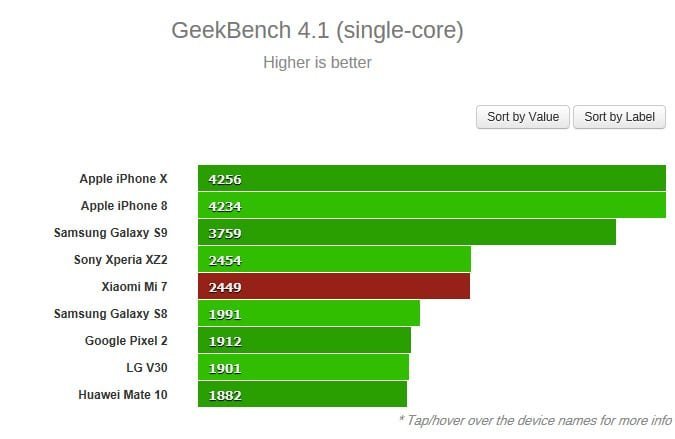
Task: Tap the Samsung Galaxy S9 device name
Action: (x=111, y=233)
